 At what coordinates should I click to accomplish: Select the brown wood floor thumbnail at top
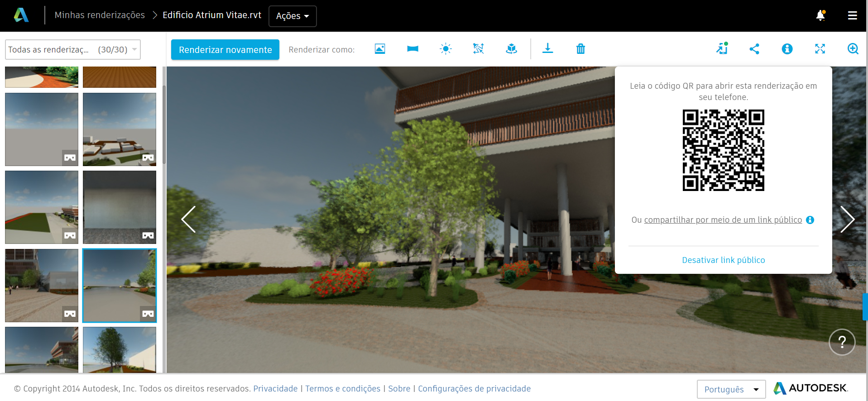tap(120, 77)
